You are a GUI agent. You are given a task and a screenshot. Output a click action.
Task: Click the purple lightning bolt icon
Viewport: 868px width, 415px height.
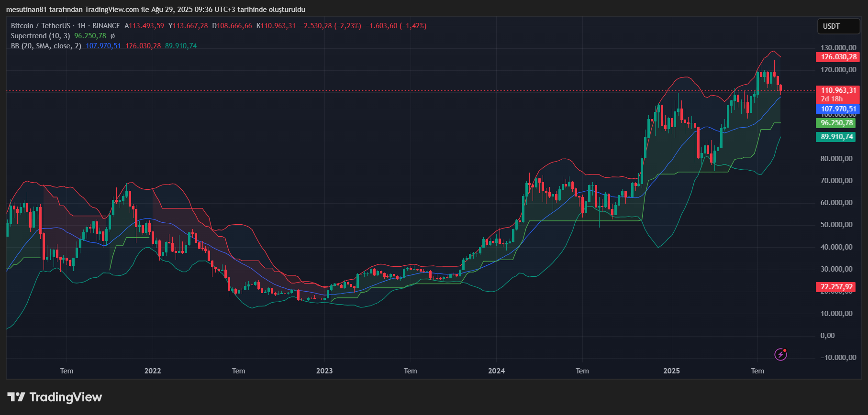click(780, 354)
